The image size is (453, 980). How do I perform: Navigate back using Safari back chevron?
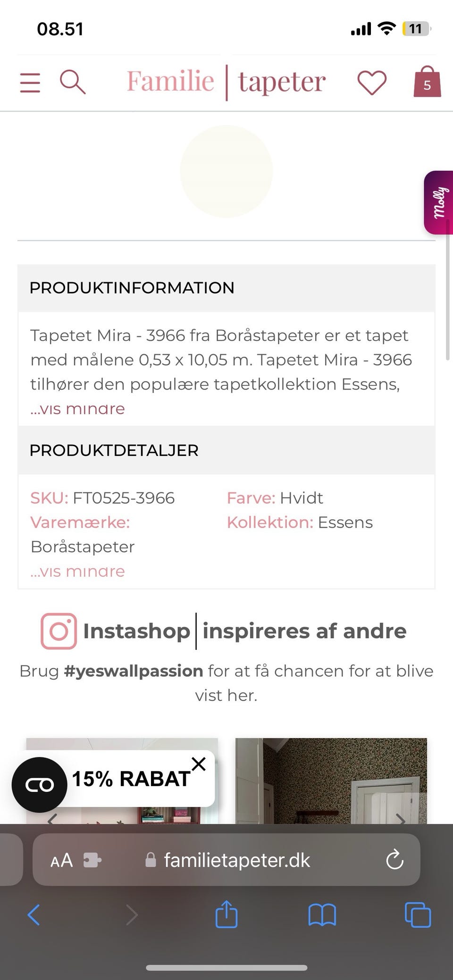click(34, 915)
